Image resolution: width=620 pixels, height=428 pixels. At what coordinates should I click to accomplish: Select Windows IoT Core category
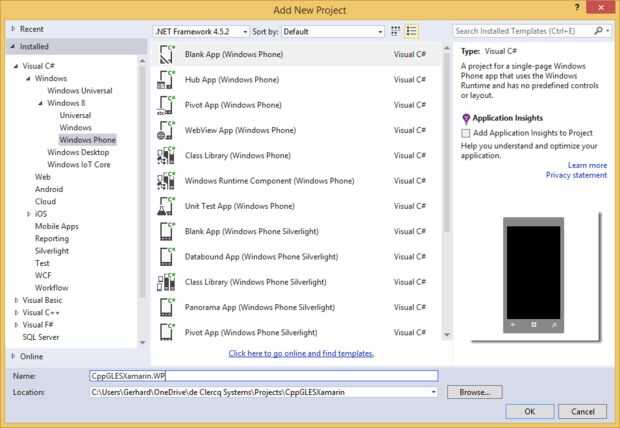click(79, 165)
